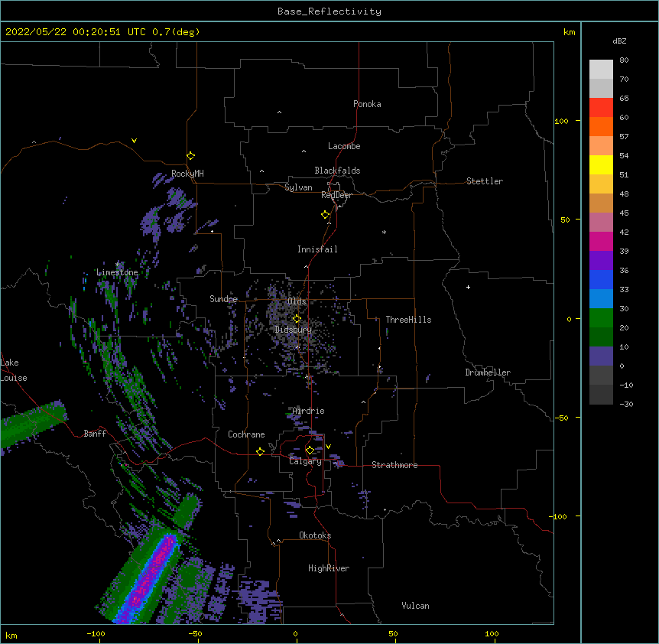This screenshot has height=644, width=659.
Task: Click the Drumheller label
Action: coord(488,372)
